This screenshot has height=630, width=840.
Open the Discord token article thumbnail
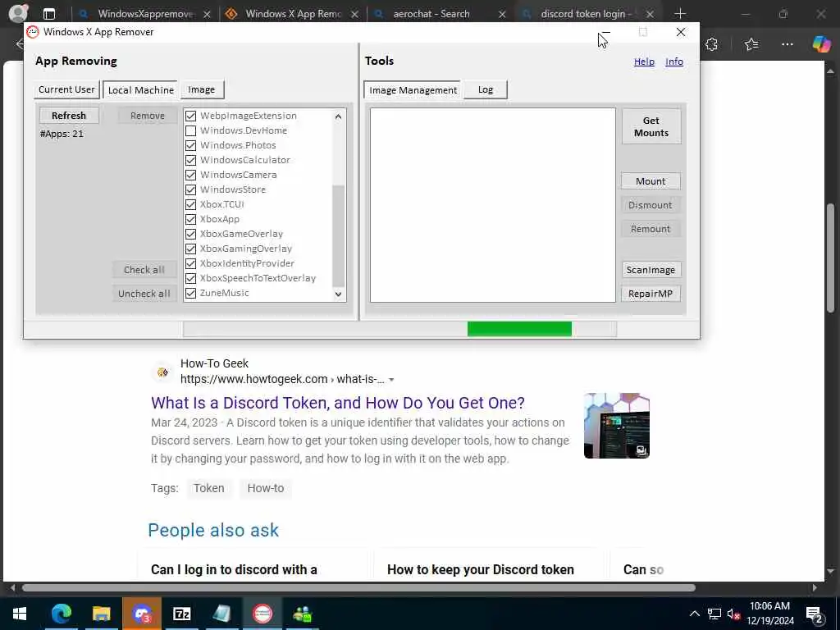pyautogui.click(x=617, y=426)
